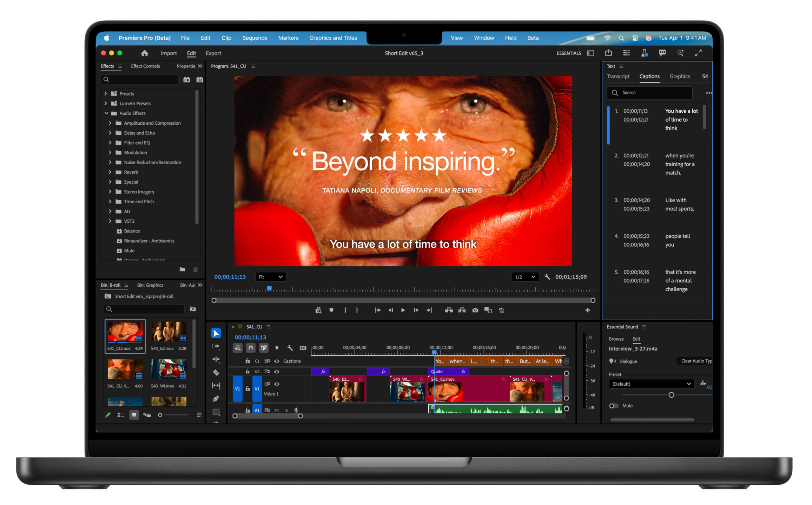Click the Quick Export share icon
The height and width of the screenshot is (505, 812).
click(608, 53)
